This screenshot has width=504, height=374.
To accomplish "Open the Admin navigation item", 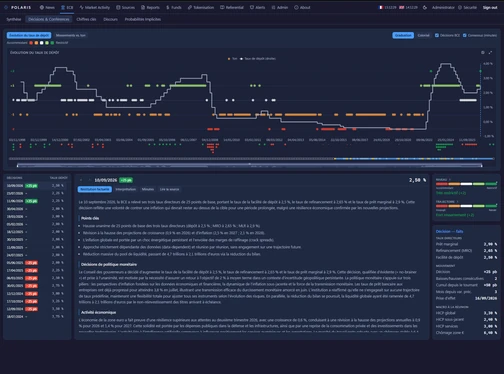I will tap(279, 7).
